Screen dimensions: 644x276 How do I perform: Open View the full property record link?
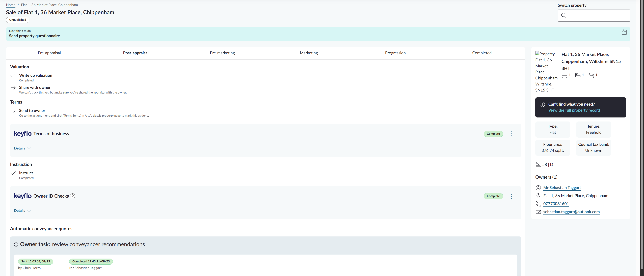[574, 110]
